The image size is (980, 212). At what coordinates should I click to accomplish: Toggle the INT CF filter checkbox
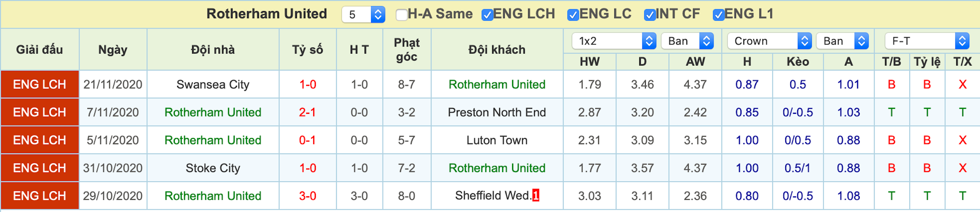pos(650,15)
